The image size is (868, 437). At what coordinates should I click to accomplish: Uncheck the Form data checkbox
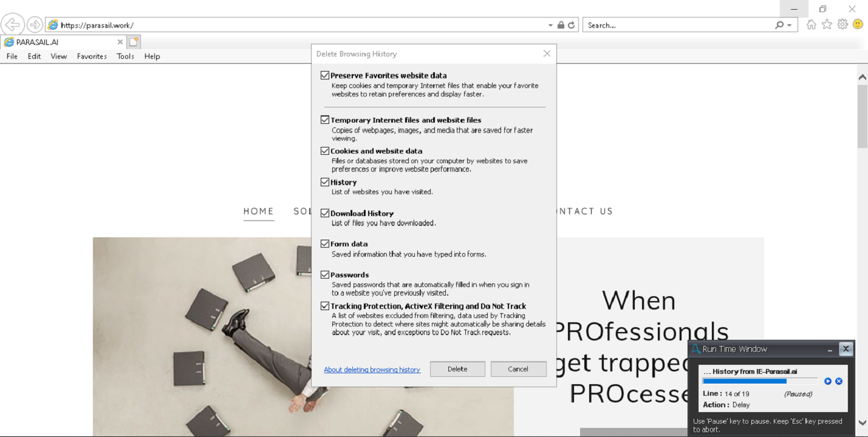[325, 244]
